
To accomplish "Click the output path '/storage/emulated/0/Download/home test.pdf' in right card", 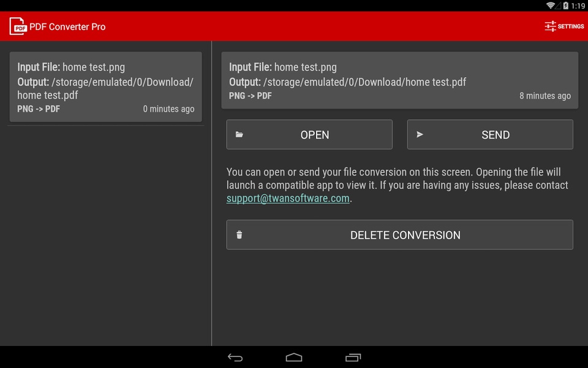I will (x=365, y=82).
